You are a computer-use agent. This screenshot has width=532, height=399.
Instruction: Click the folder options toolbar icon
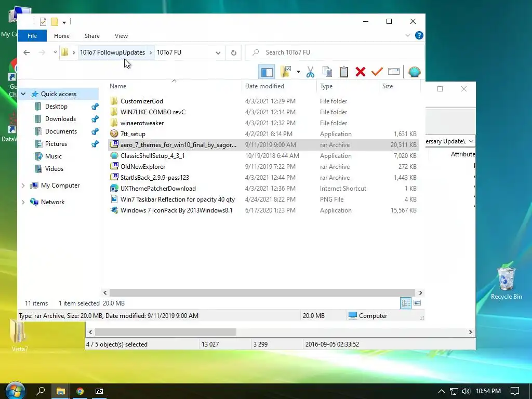286,72
